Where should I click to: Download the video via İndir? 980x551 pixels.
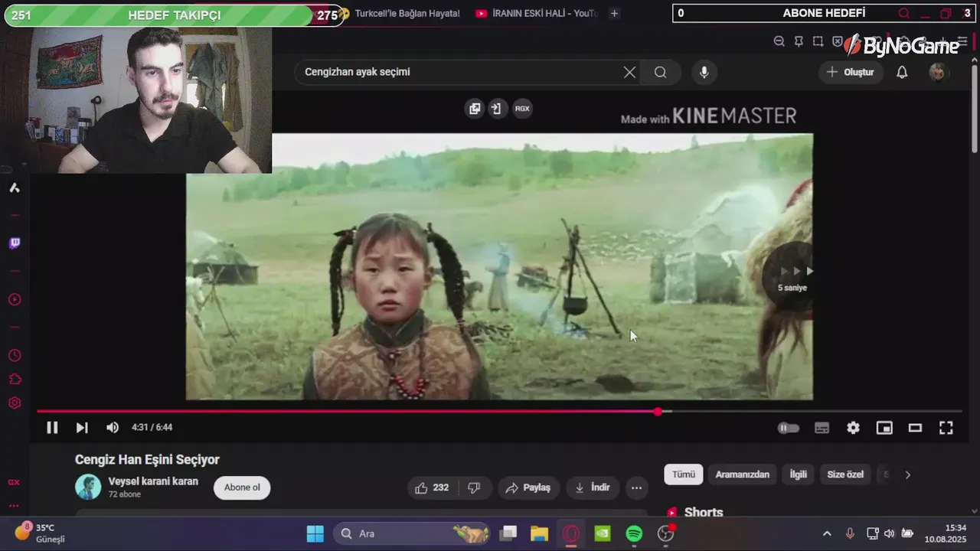pos(593,487)
